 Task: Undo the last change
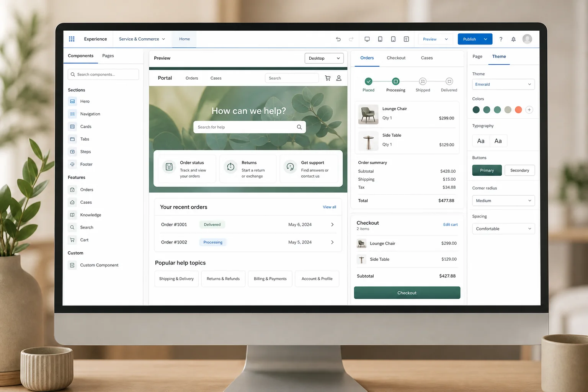pyautogui.click(x=338, y=39)
